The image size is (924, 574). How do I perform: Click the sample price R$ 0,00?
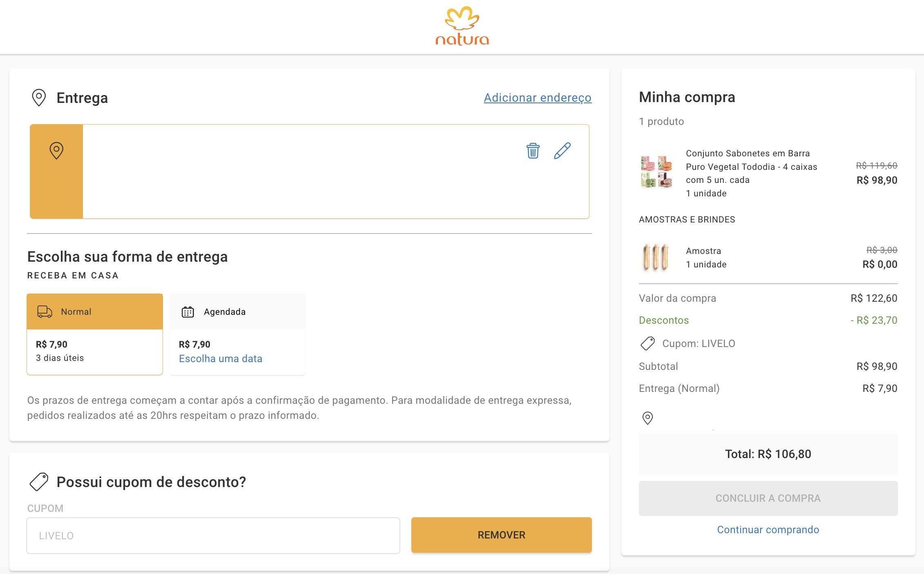pos(880,264)
